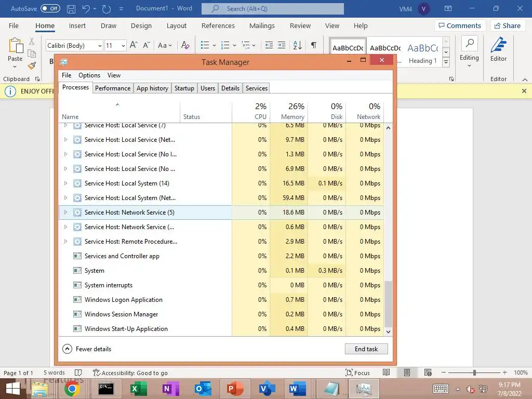
Task: Click the Cut scissors icon
Action: pyautogui.click(x=32, y=42)
